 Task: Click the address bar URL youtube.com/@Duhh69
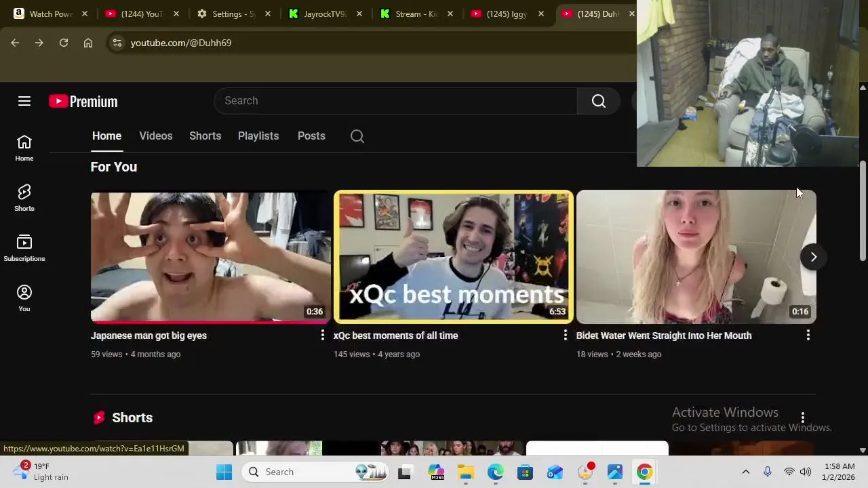[181, 43]
